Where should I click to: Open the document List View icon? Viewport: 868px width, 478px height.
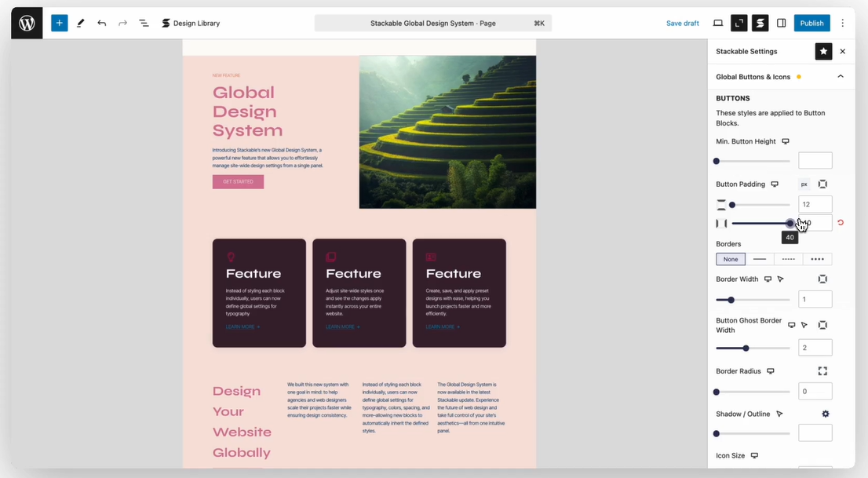coord(144,23)
